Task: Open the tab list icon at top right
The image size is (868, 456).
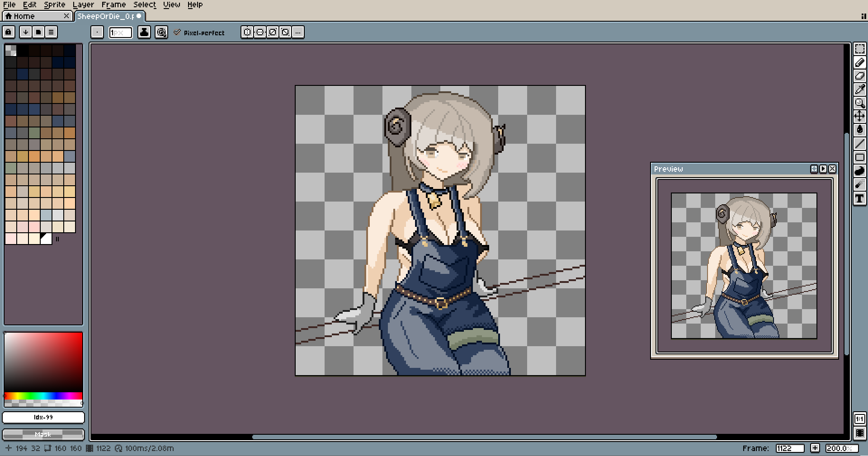Action: [x=863, y=16]
